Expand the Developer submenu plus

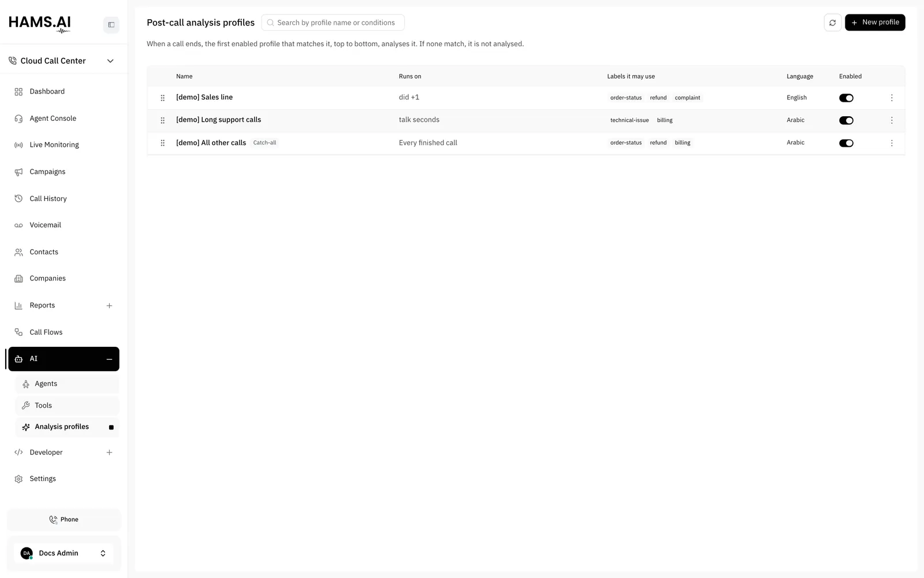click(x=109, y=453)
